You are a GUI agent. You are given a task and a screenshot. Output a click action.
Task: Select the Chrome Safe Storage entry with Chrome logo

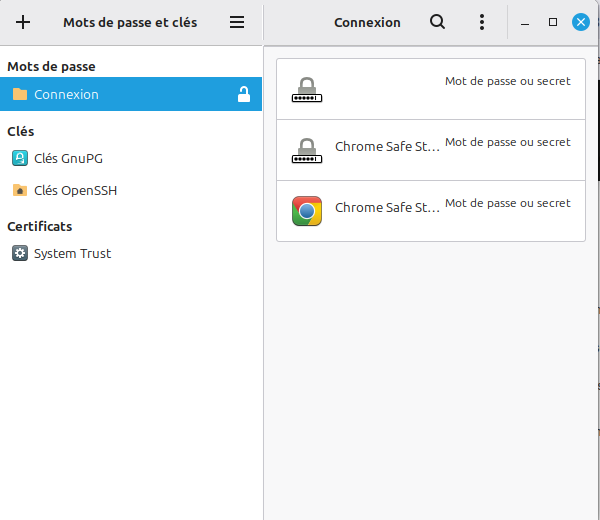(x=387, y=208)
